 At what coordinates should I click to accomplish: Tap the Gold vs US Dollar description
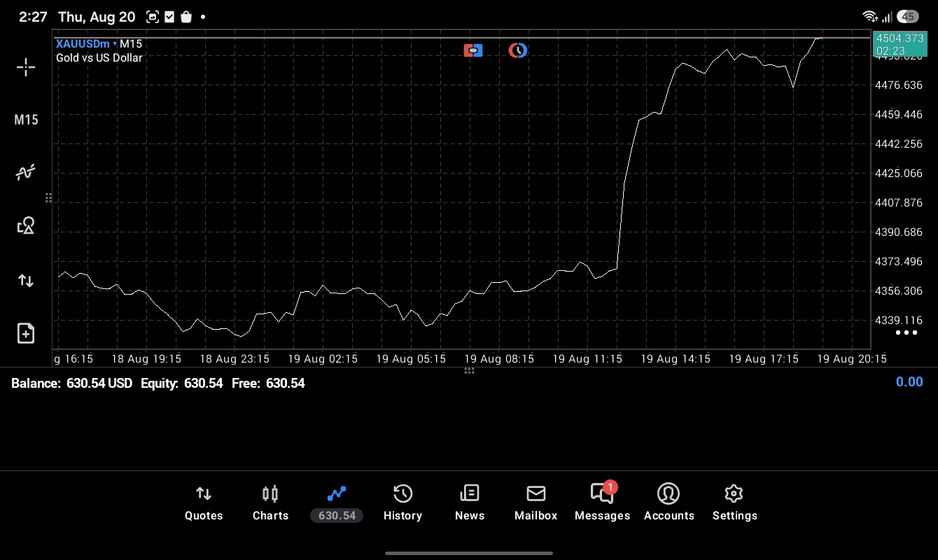pyautogui.click(x=99, y=58)
